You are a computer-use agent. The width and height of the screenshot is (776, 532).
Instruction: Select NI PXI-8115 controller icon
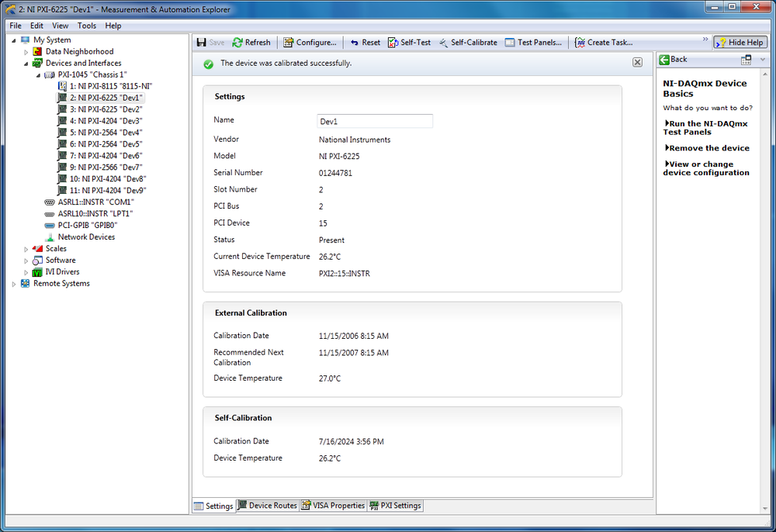coord(62,86)
